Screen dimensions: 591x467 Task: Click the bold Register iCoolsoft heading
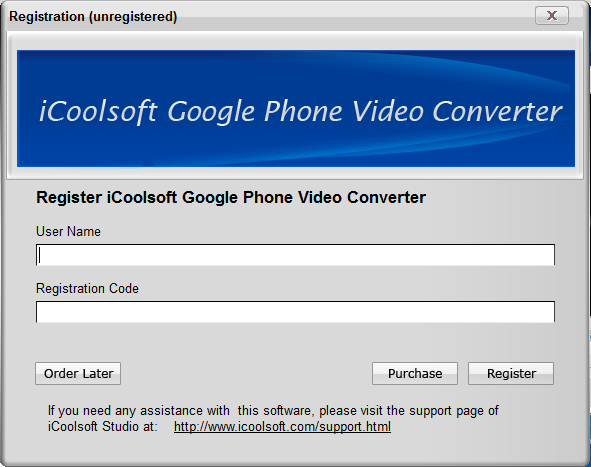[231, 197]
